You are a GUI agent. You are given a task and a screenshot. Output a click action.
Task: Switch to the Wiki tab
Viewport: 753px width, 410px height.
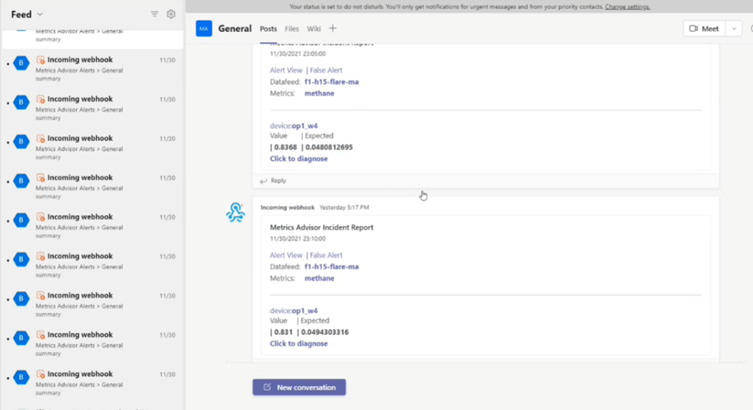point(314,29)
